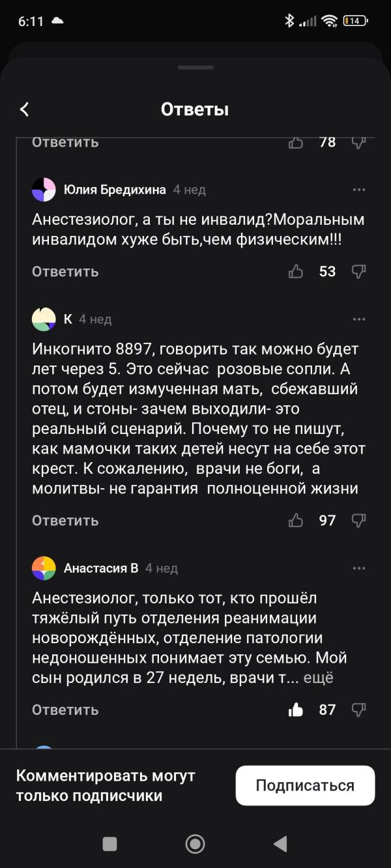
Task: Open three-dot menu on Анастасия В's comment
Action: (359, 568)
